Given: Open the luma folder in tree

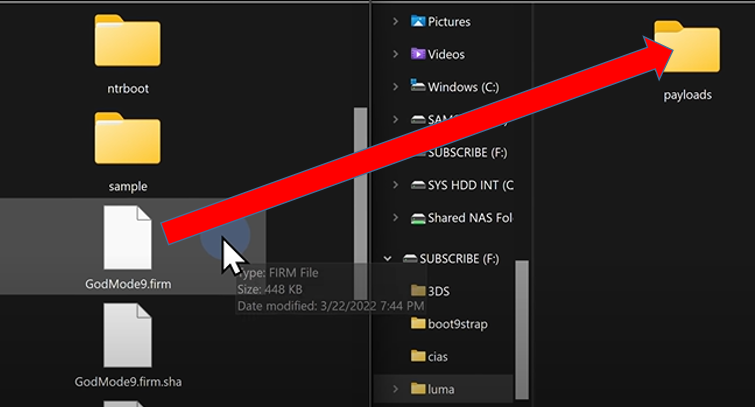Looking at the screenshot, I should pyautogui.click(x=441, y=389).
